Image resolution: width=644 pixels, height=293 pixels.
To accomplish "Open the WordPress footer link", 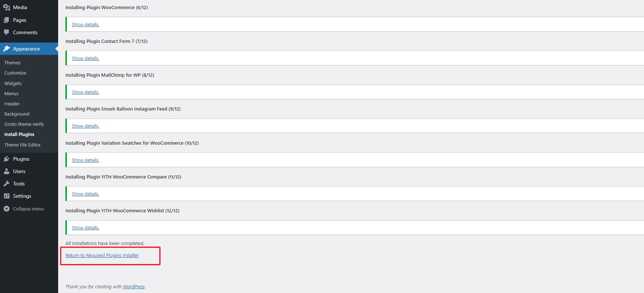I will pyautogui.click(x=134, y=286).
